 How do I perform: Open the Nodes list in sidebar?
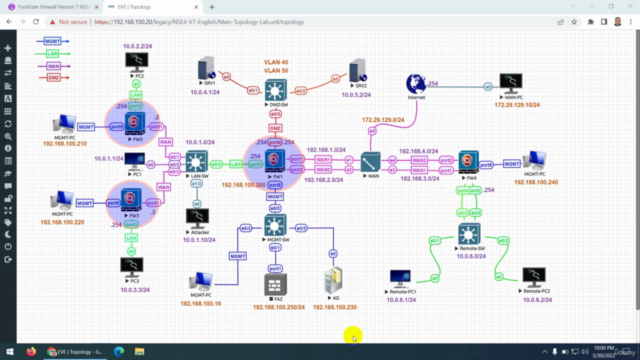tap(8, 61)
